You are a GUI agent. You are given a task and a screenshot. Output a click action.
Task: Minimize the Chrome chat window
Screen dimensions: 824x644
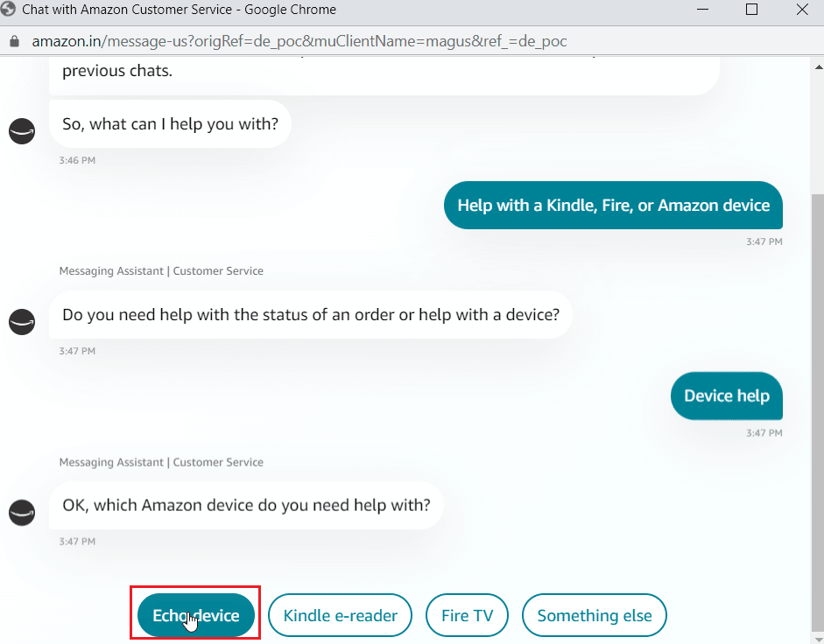(702, 10)
